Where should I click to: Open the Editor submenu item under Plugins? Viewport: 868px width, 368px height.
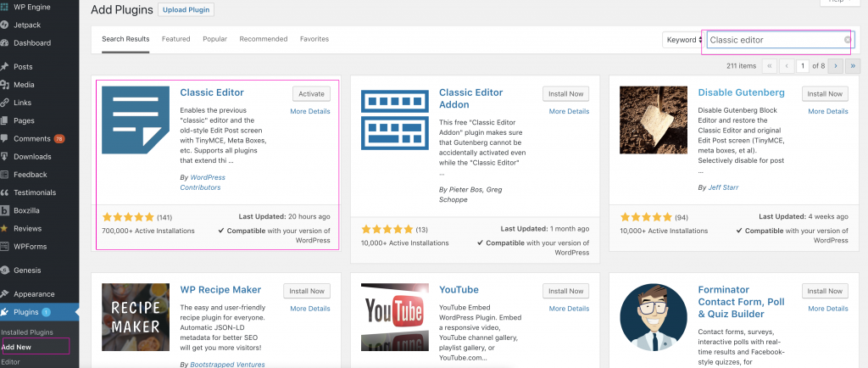pos(10,362)
